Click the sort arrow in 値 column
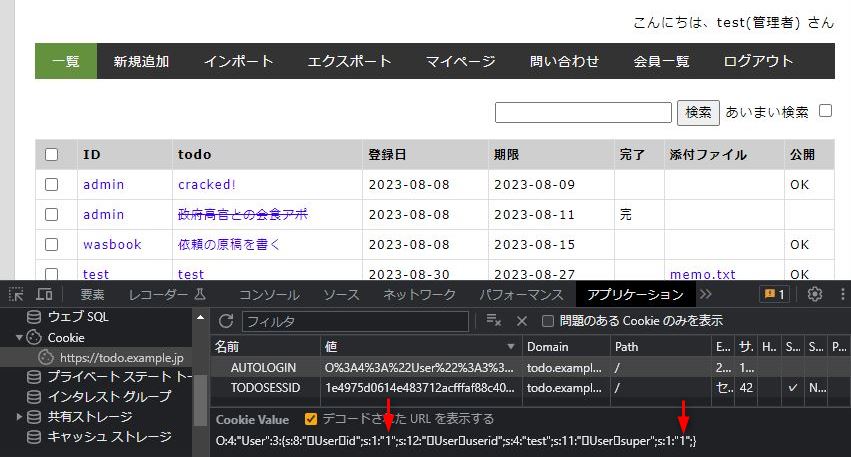 [x=511, y=346]
